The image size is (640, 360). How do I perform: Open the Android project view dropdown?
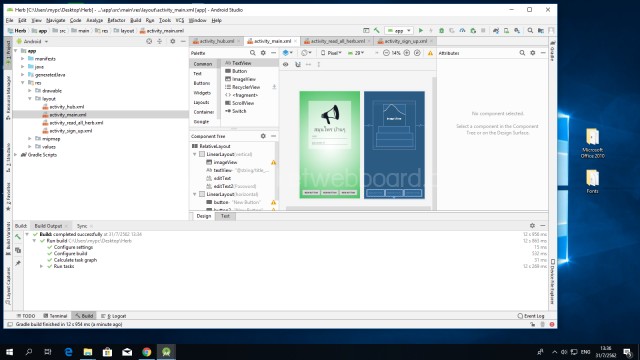click(32, 42)
